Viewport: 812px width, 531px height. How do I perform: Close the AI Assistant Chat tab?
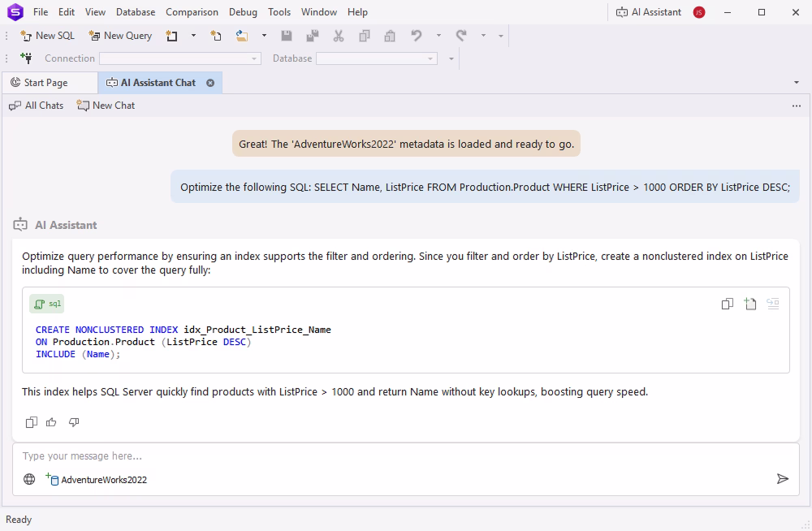tap(210, 83)
